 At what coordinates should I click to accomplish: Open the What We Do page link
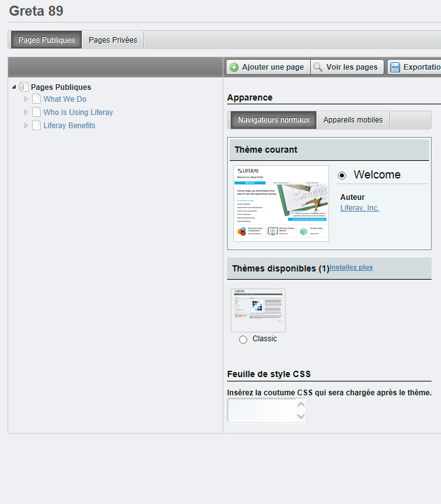(x=65, y=99)
